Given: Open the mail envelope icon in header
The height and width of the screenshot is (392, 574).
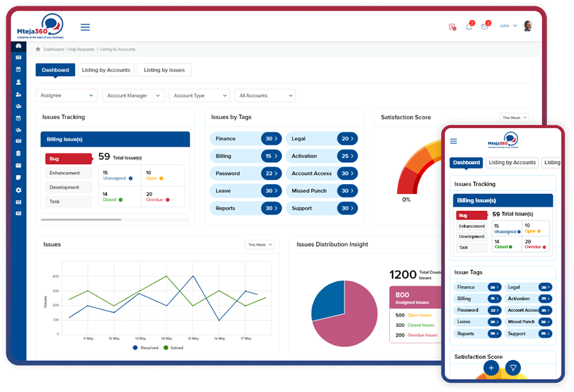Looking at the screenshot, I should pos(484,26).
